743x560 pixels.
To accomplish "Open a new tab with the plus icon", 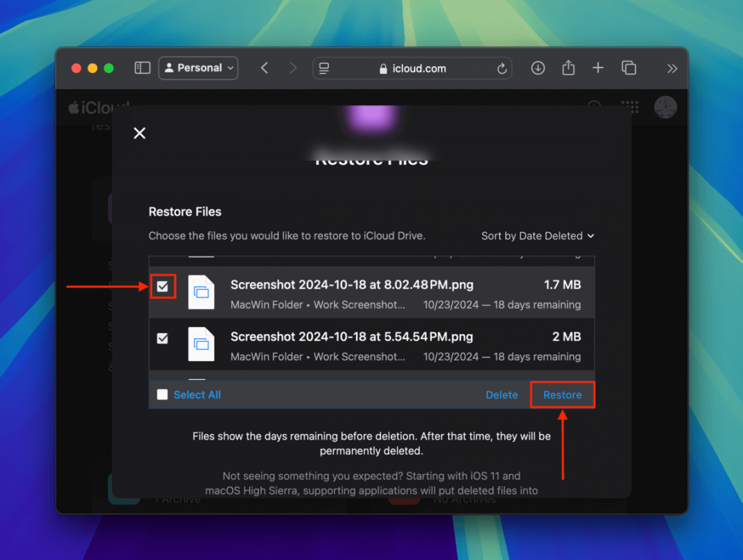I will pos(598,67).
